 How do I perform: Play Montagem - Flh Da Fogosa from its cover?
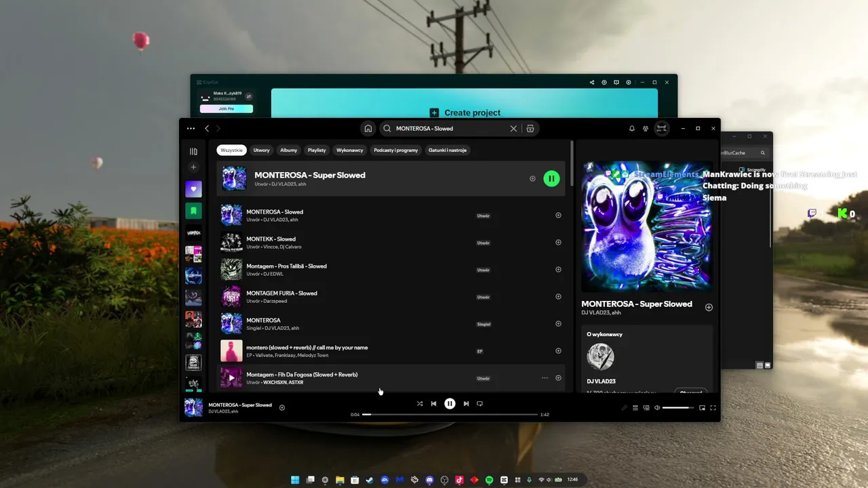(x=231, y=378)
